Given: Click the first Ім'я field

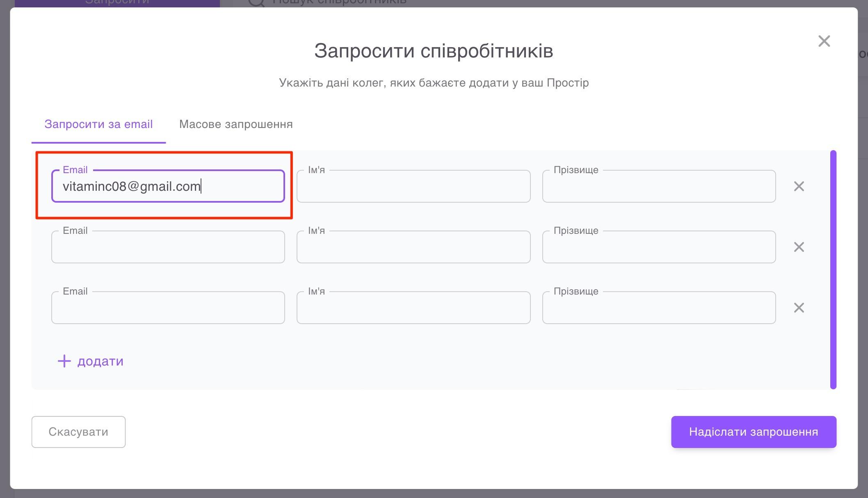Looking at the screenshot, I should tap(413, 186).
